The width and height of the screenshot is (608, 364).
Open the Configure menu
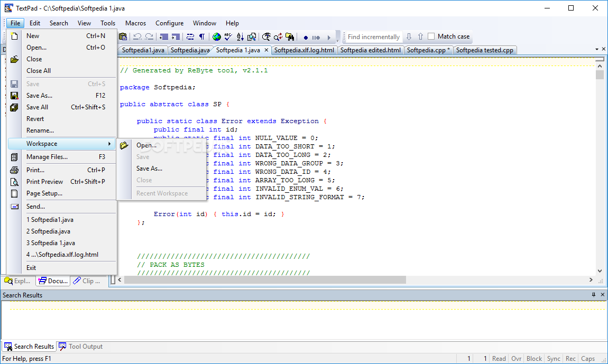click(170, 23)
